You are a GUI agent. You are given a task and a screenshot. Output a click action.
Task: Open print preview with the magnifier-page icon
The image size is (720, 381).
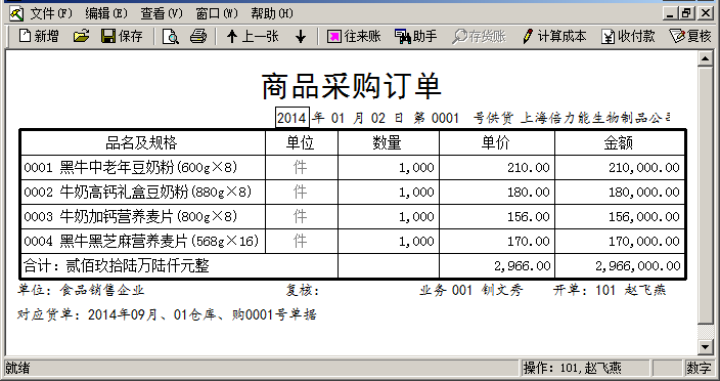[x=170, y=36]
